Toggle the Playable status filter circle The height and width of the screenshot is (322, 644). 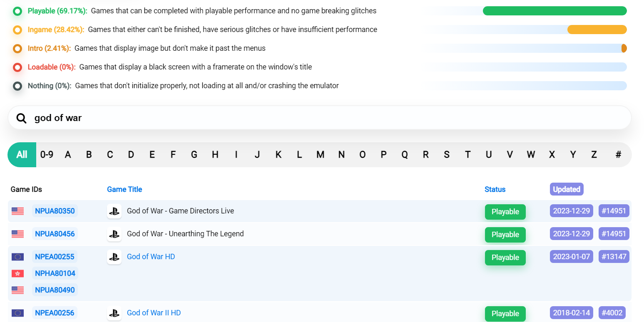click(17, 11)
